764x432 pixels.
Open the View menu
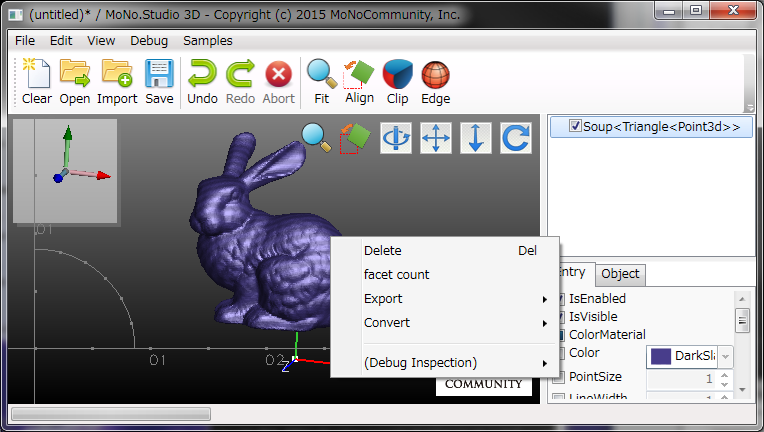[101, 41]
